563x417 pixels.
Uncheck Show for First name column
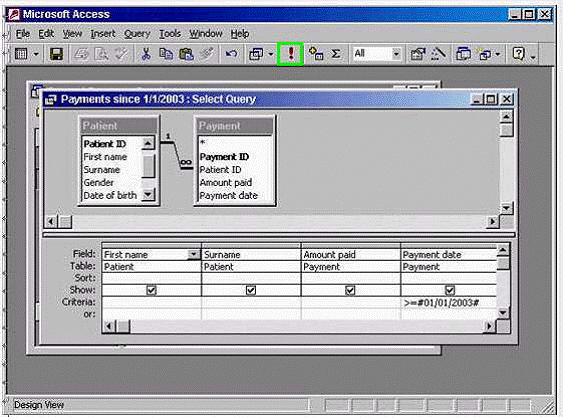[x=152, y=290]
